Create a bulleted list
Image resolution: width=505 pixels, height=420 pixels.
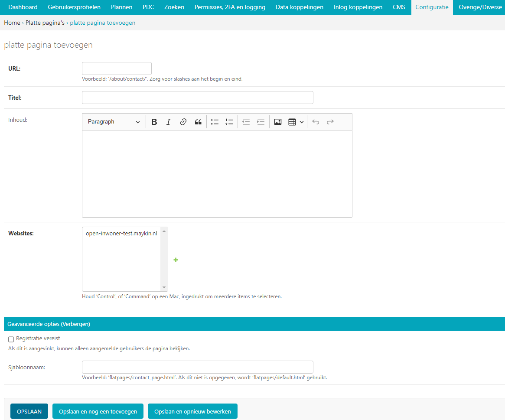(215, 122)
